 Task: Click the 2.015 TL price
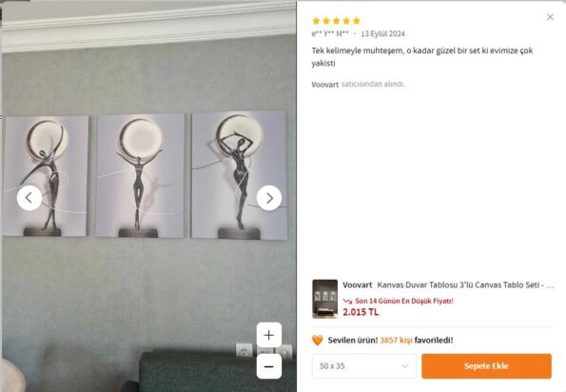coord(361,312)
